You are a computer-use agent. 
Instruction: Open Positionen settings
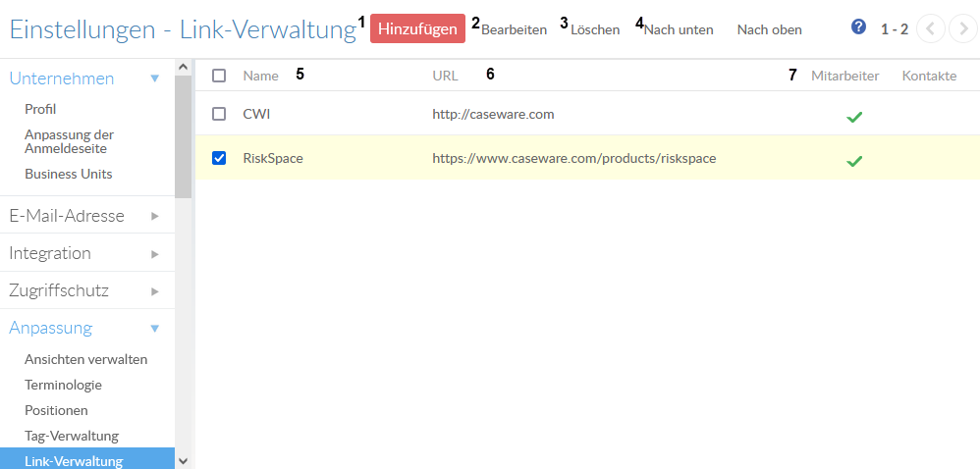click(56, 410)
